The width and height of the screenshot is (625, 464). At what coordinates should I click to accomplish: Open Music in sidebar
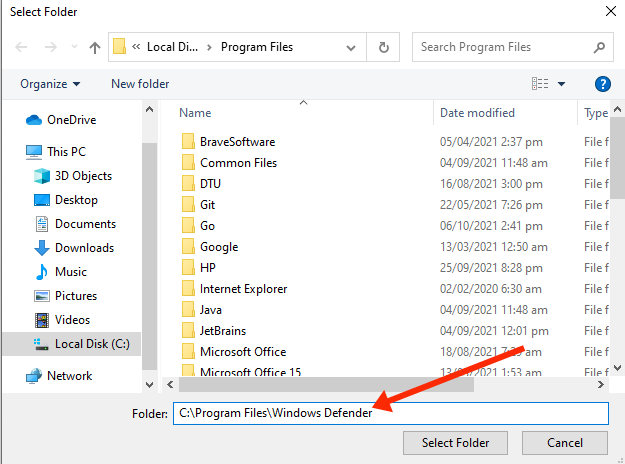pyautogui.click(x=61, y=272)
